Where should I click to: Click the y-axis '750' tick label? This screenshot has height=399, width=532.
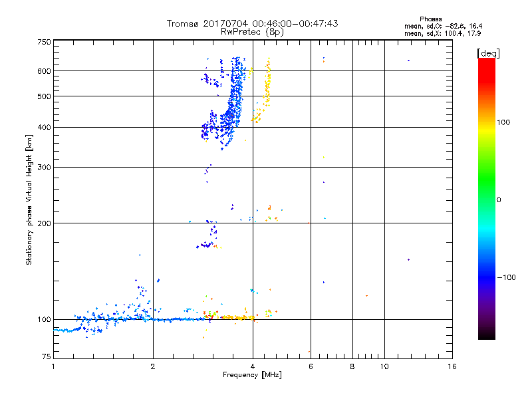coord(45,42)
